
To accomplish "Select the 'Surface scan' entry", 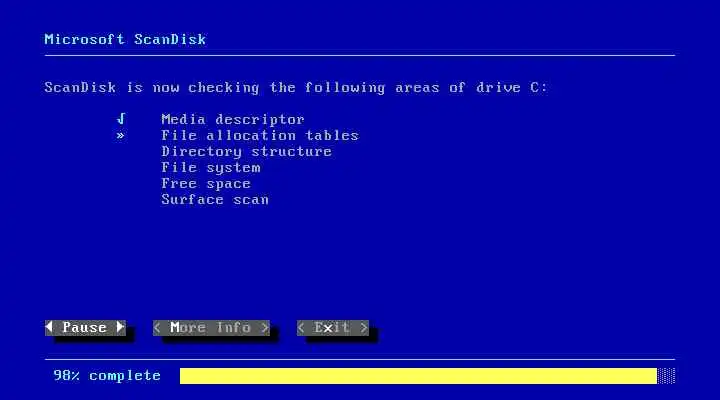I will (215, 200).
